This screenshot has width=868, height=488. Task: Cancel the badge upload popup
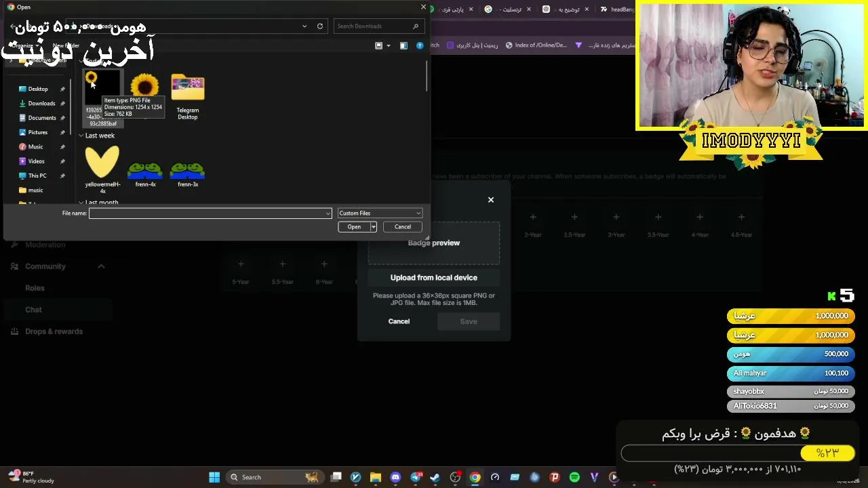399,321
